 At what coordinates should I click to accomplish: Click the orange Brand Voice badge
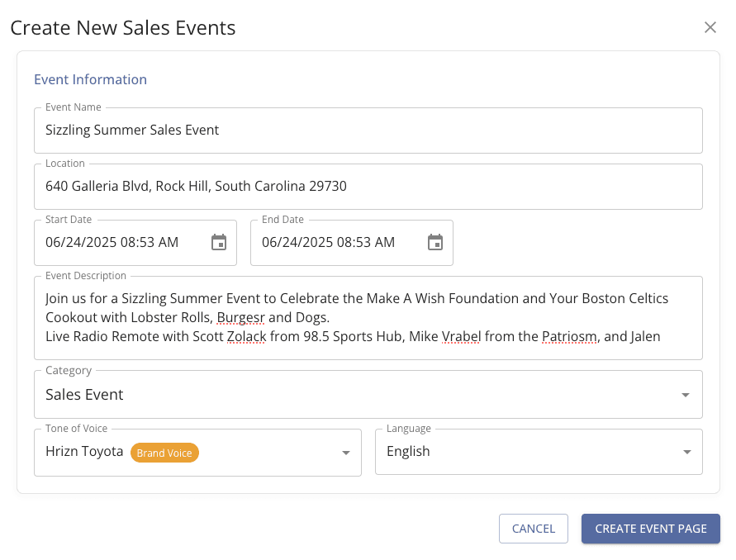click(x=164, y=453)
